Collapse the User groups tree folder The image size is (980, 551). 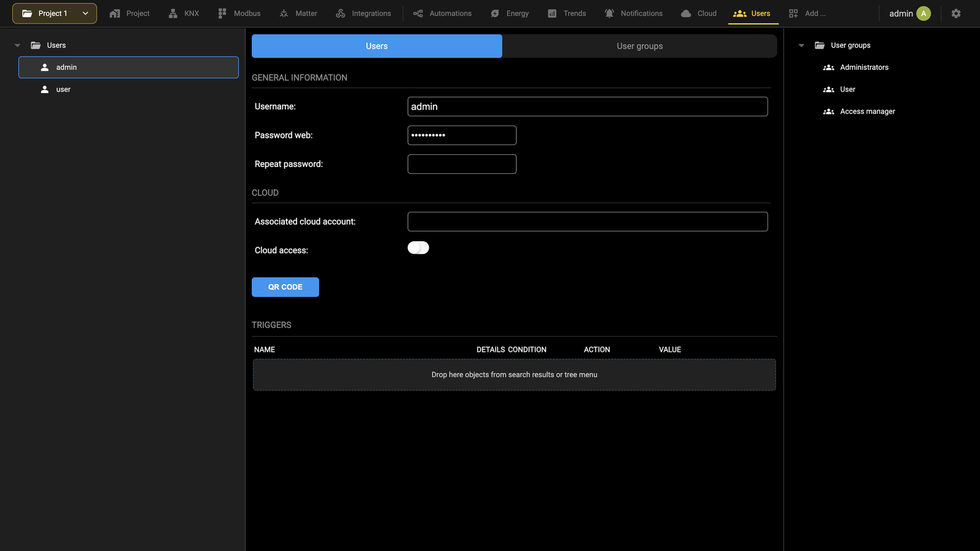801,45
